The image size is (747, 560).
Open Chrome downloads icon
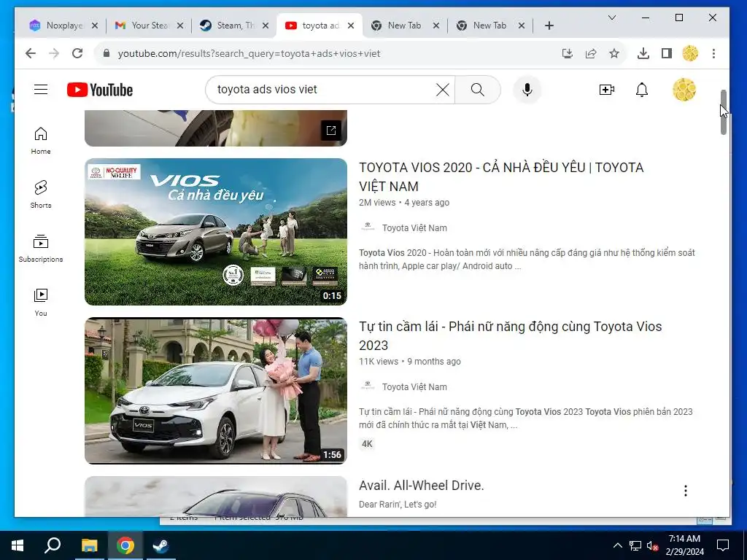click(643, 53)
